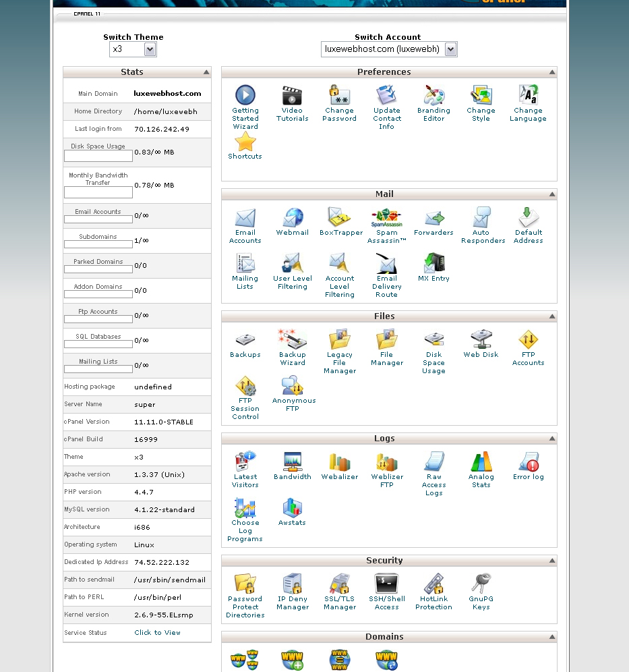Viewport: 629px width, 672px height.
Task: Collapse the Security section arrow
Action: click(552, 561)
